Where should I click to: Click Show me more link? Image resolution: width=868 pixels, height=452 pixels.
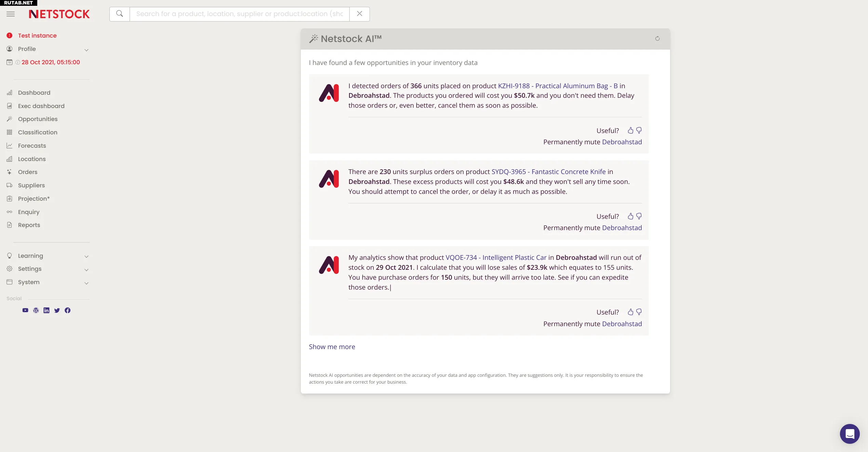coord(332,347)
